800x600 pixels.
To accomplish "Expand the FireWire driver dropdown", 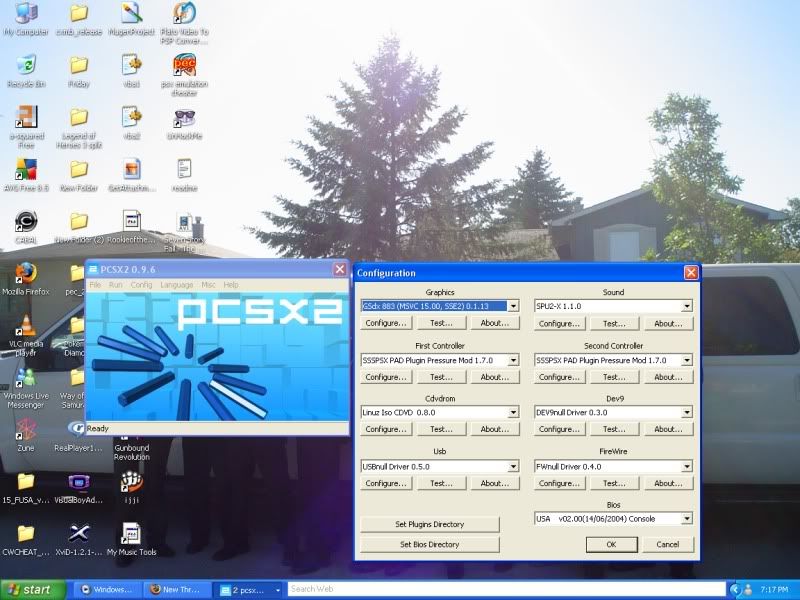I will (x=687, y=466).
